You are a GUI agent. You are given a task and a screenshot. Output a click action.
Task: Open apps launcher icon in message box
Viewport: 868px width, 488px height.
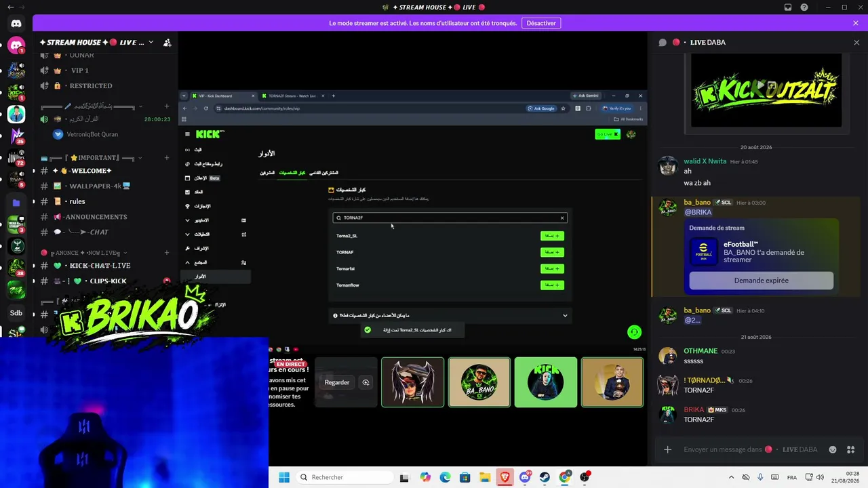[851, 449]
